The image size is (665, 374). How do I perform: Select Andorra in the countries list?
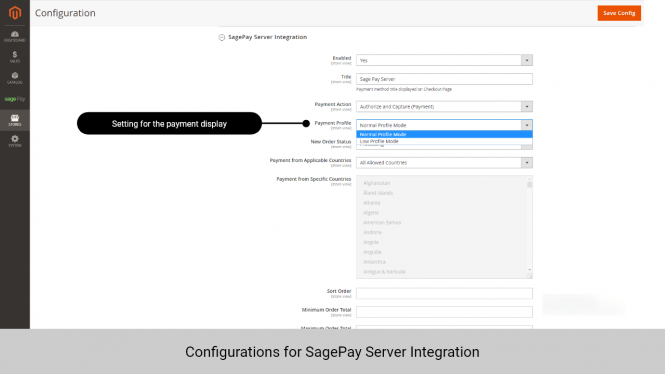(x=372, y=232)
